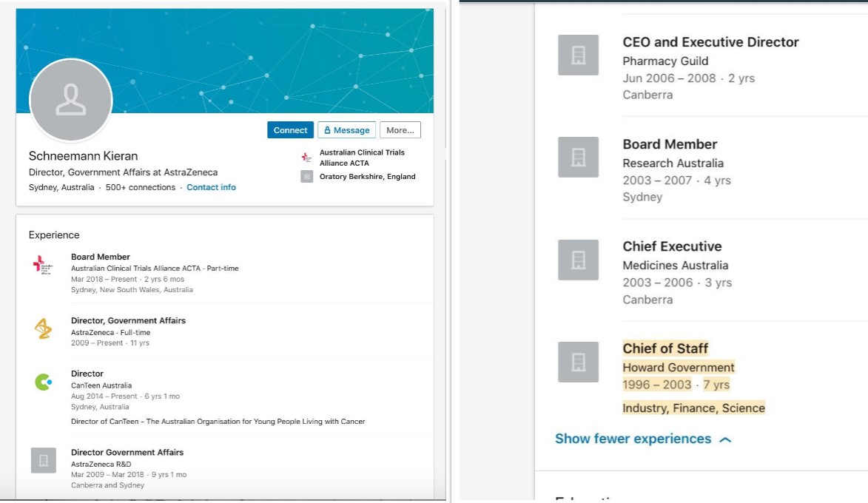Click highlighted Industry, Finance, Science text

coord(693,408)
